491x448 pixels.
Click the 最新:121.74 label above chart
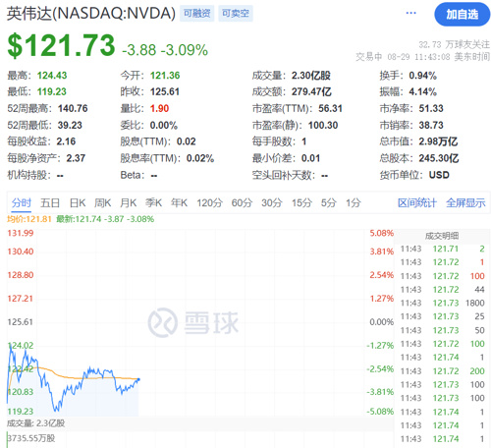click(x=105, y=219)
